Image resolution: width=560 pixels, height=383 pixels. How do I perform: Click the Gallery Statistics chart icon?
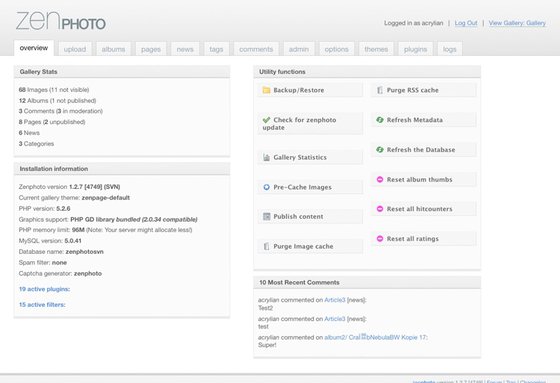click(x=266, y=157)
